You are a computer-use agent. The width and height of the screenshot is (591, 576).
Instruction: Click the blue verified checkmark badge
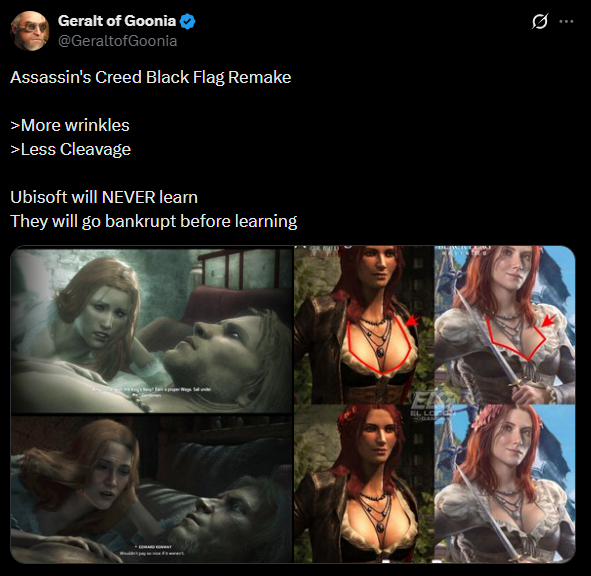pyautogui.click(x=187, y=21)
